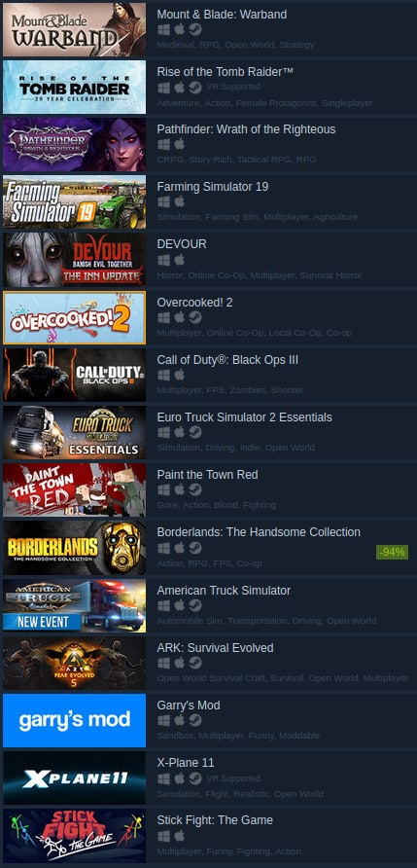Select the DEVOUR game thumbnail

pyautogui.click(x=75, y=259)
